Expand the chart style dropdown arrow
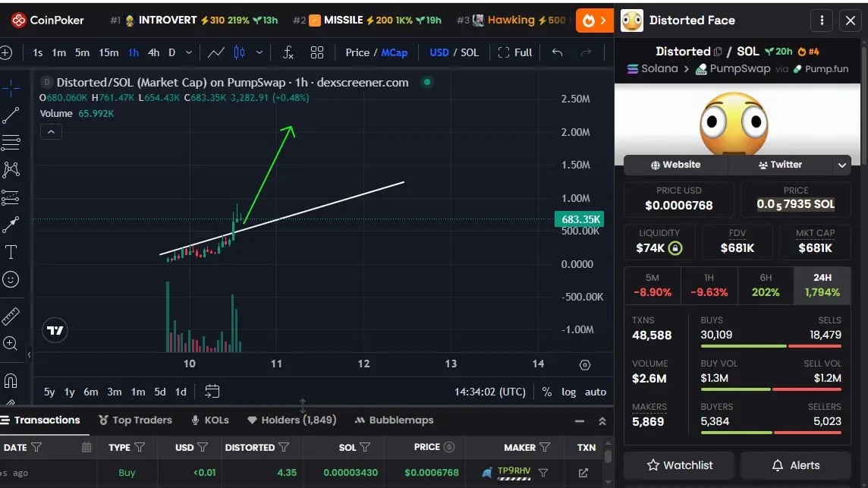 [x=259, y=52]
